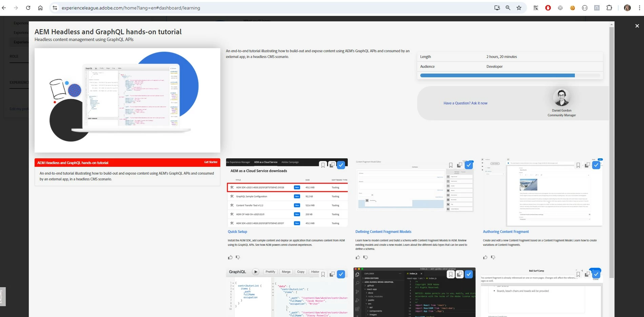Bookmark the GraphiQL card
644x317 pixels.
(323, 274)
